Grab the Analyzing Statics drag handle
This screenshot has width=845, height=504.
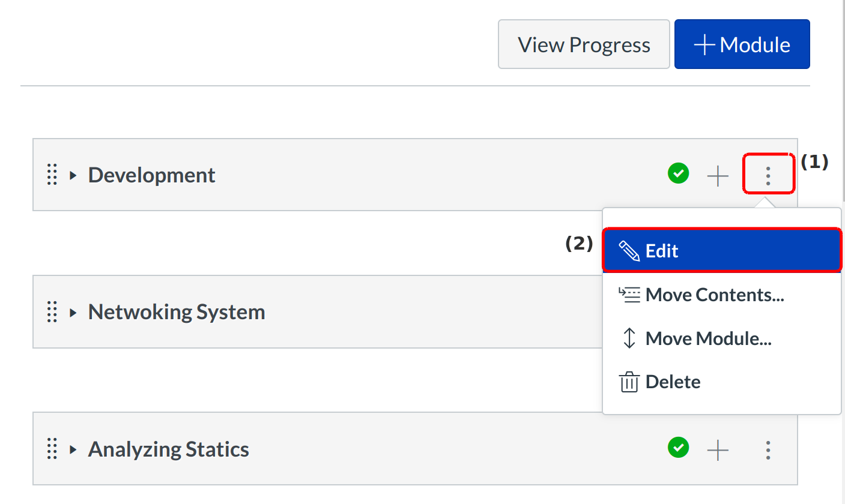52,449
